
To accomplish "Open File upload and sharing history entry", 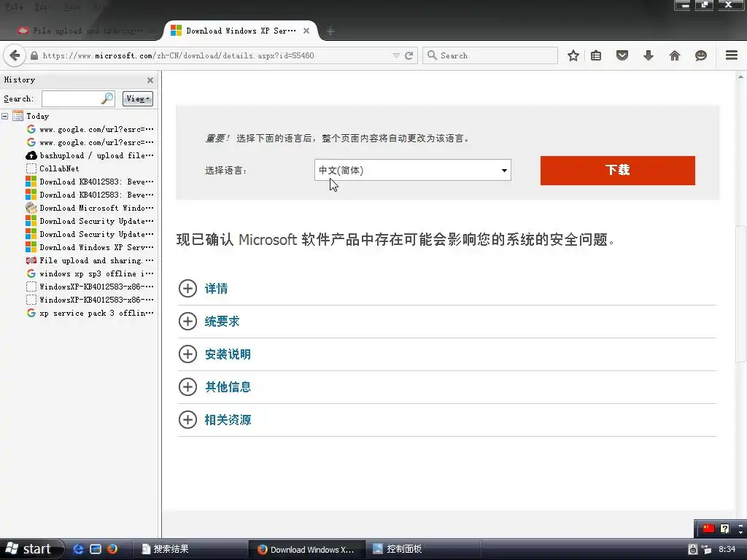I will pos(90,260).
